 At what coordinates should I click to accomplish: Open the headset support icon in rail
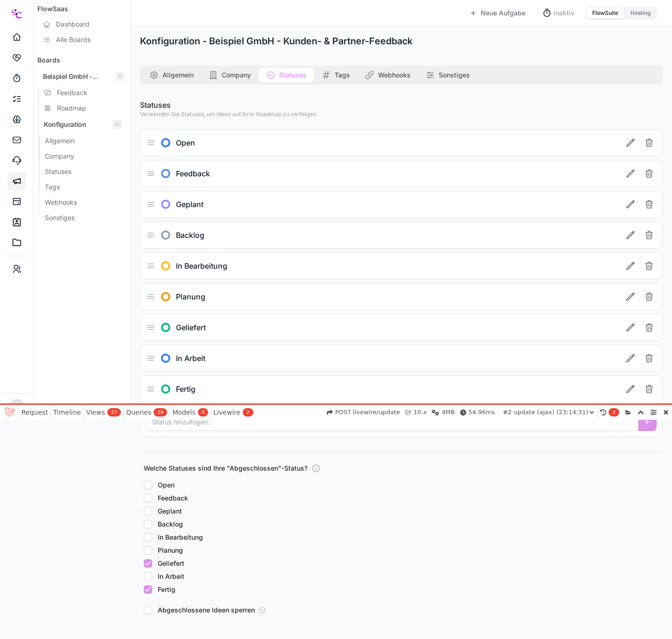[x=17, y=160]
